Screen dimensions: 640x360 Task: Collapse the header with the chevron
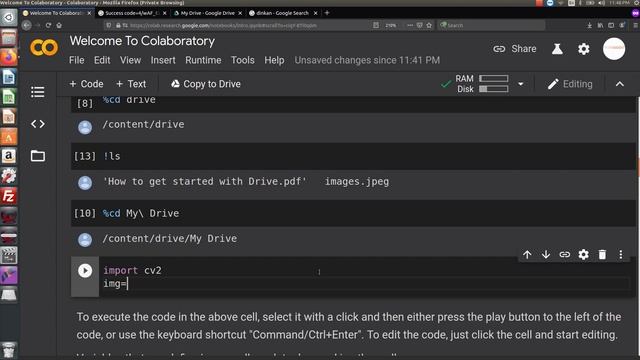click(x=620, y=84)
